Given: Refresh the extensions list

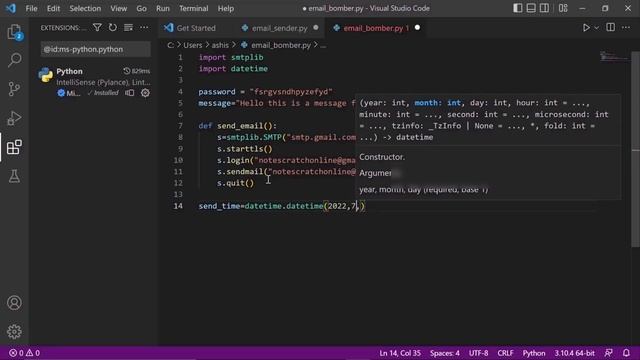Looking at the screenshot, I should [x=113, y=28].
